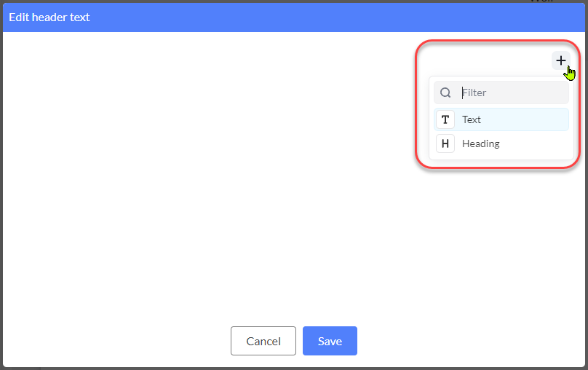This screenshot has width=588, height=370.
Task: Click the bold H square icon
Action: (445, 143)
